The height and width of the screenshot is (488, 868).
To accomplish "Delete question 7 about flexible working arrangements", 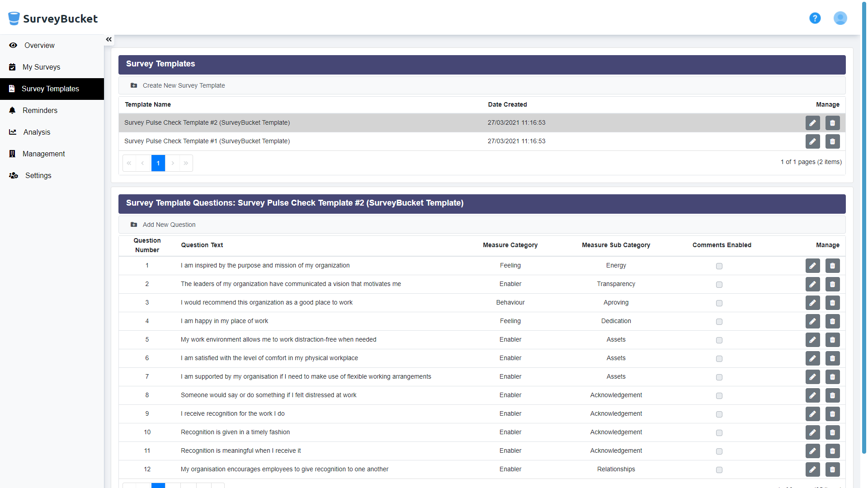I will coord(832,377).
